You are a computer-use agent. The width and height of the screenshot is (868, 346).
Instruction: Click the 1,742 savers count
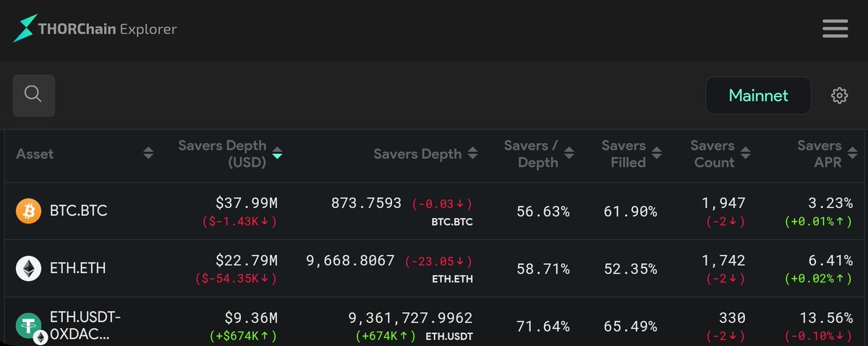pyautogui.click(x=723, y=260)
